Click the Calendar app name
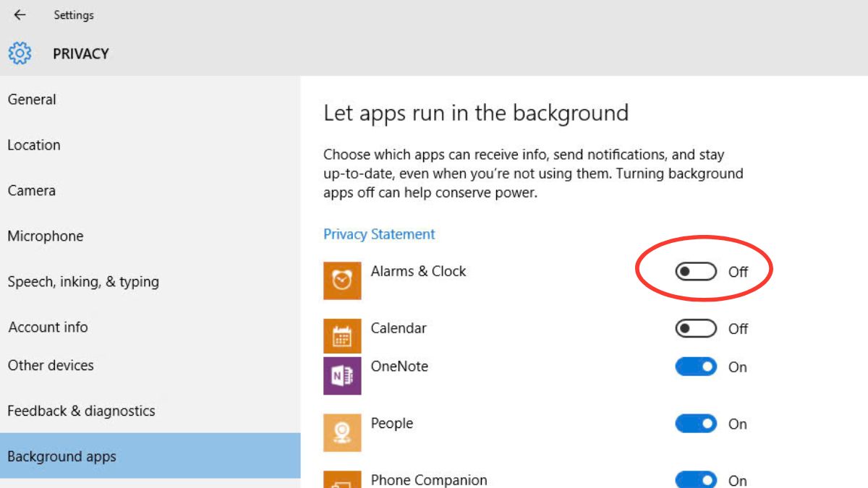 399,328
